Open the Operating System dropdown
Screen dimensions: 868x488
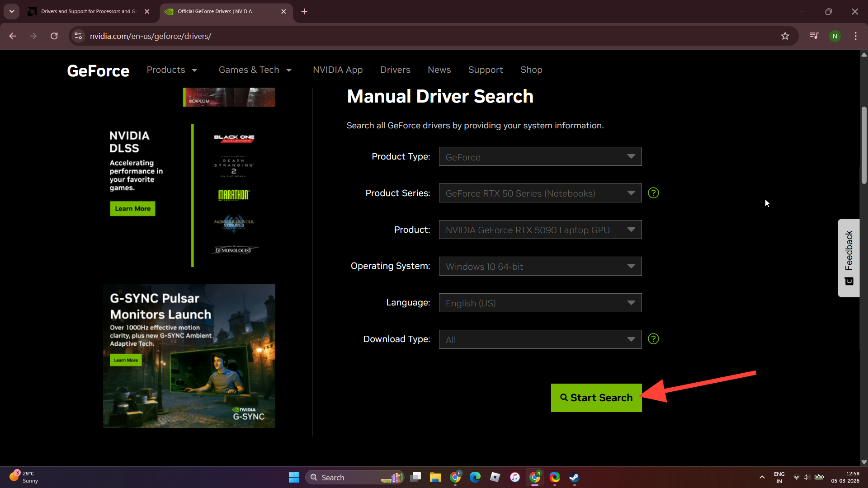(x=540, y=267)
